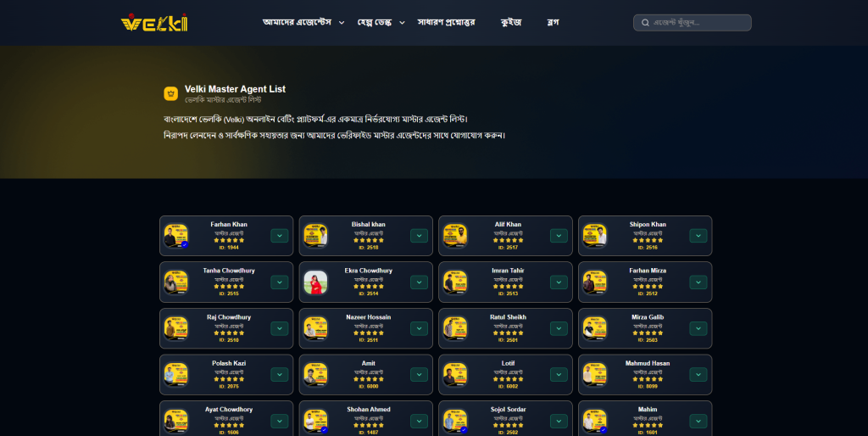Viewport: 868px width, 436px height.
Task: Open Ratul Sheikh's avatar thumbnail
Action: click(455, 328)
